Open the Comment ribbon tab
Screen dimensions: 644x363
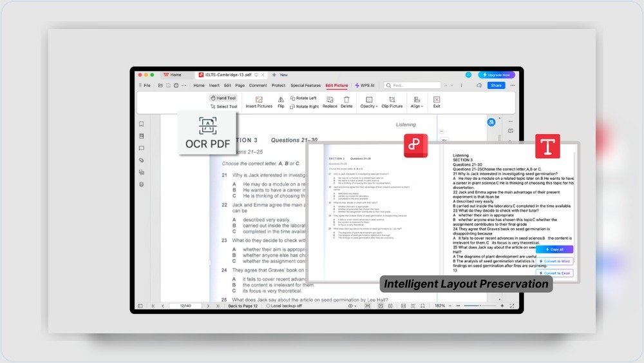(258, 86)
